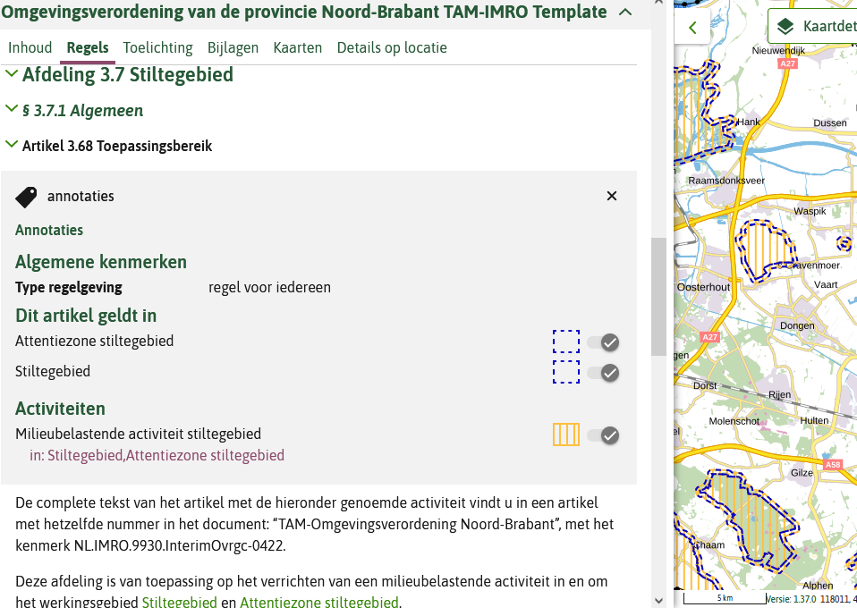Open Details op locatie tab

click(x=392, y=48)
